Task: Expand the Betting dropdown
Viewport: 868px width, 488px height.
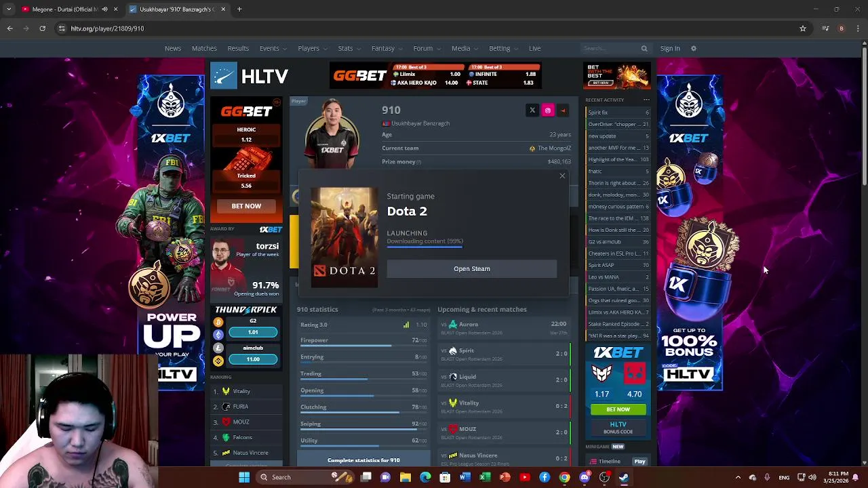Action: coord(503,48)
